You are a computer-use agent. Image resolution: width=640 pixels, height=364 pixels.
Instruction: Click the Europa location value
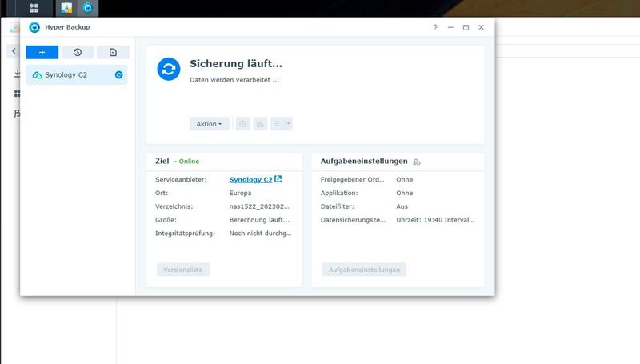point(241,193)
